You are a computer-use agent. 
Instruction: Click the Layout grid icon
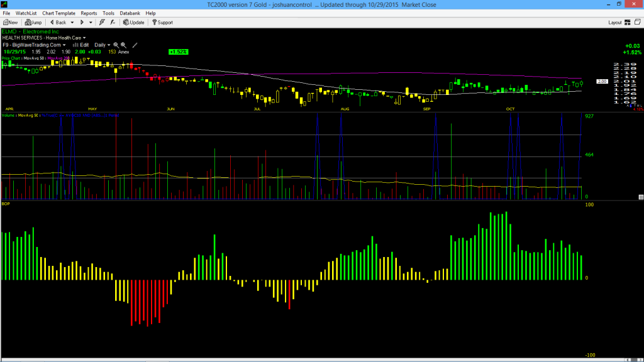[628, 23]
